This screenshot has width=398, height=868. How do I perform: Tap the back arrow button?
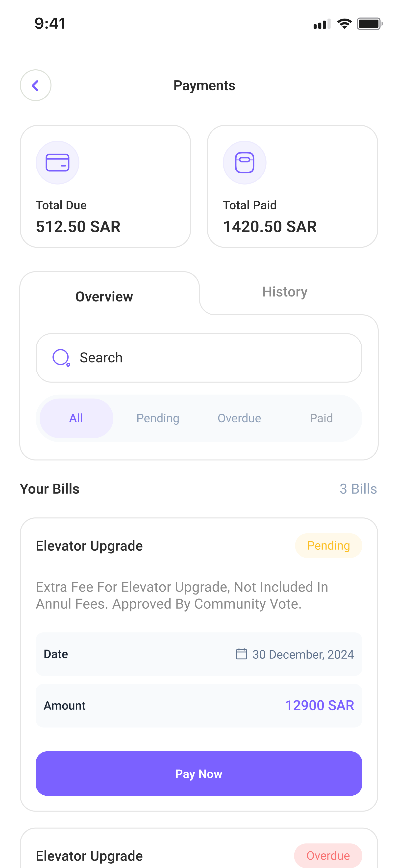35,85
